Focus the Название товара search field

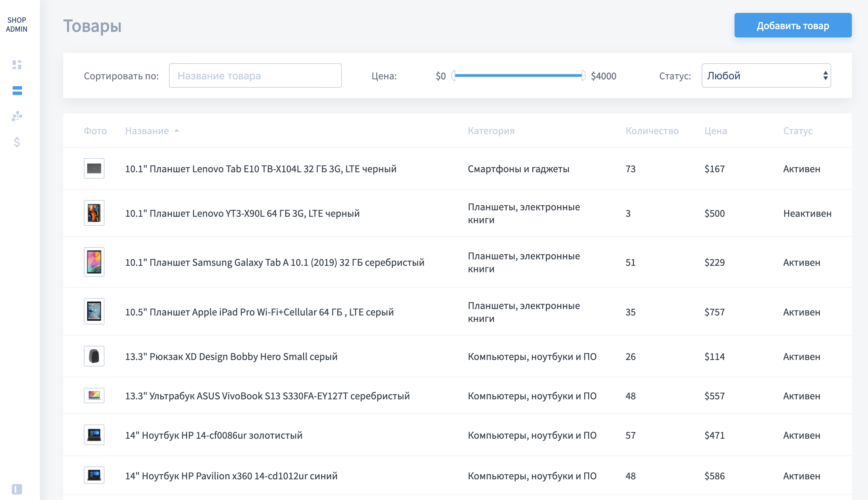point(255,75)
